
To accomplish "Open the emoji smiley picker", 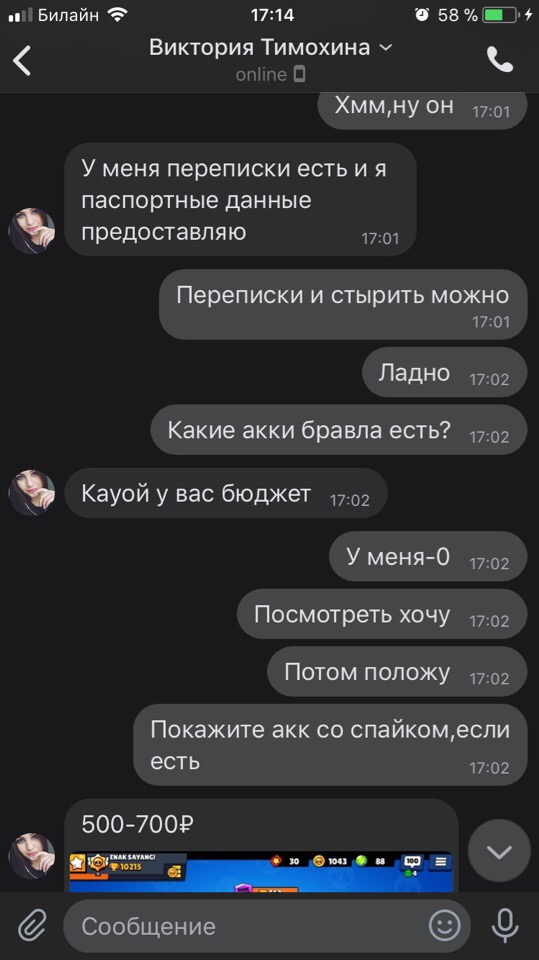I will click(x=444, y=925).
